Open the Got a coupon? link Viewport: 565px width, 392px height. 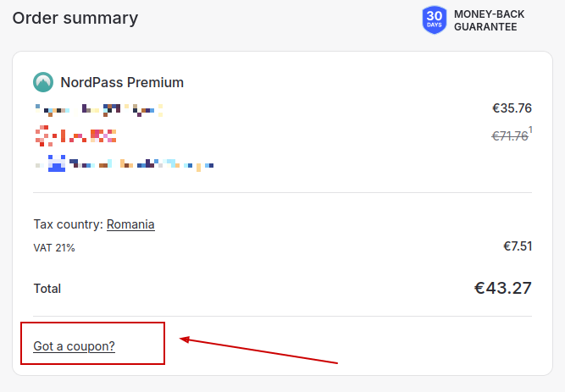click(74, 346)
